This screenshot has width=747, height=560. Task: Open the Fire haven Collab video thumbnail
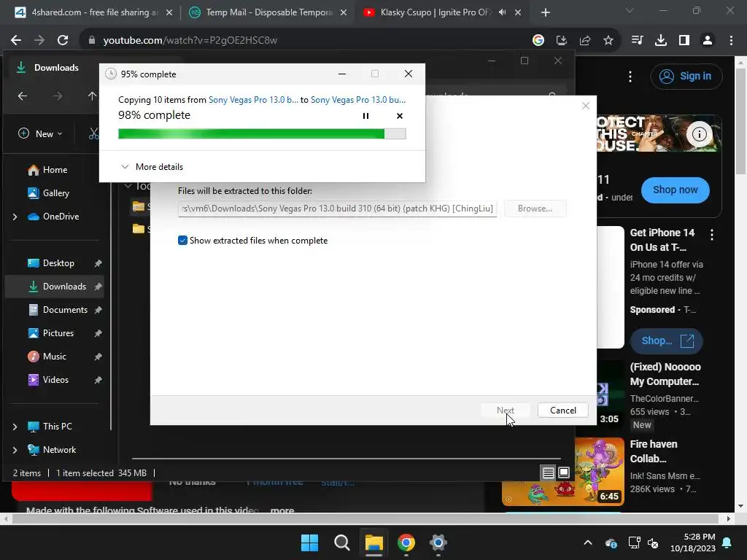563,472
